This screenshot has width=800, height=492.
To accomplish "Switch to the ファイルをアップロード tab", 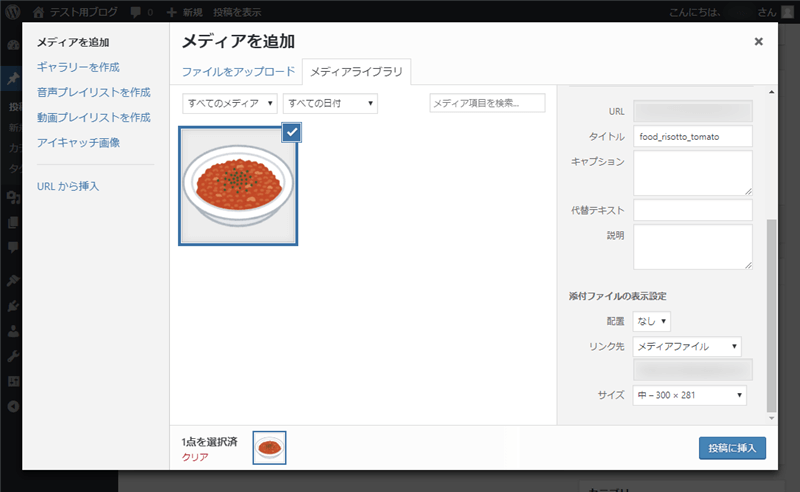I will [238, 72].
